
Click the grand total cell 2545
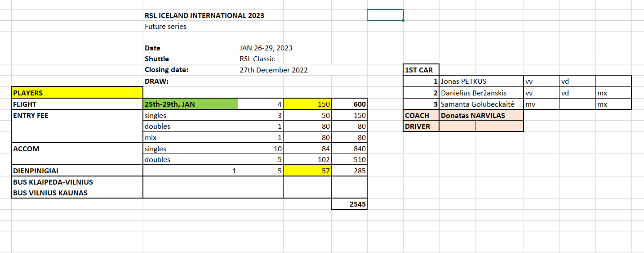click(x=349, y=204)
